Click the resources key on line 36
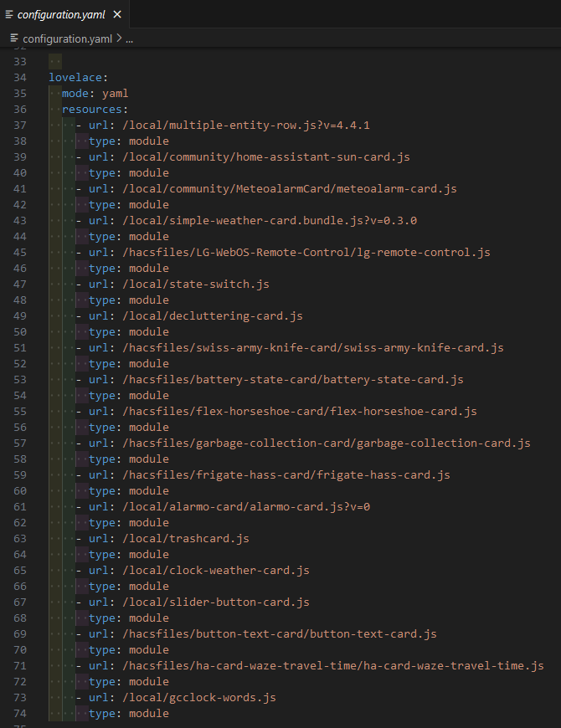 click(x=91, y=109)
